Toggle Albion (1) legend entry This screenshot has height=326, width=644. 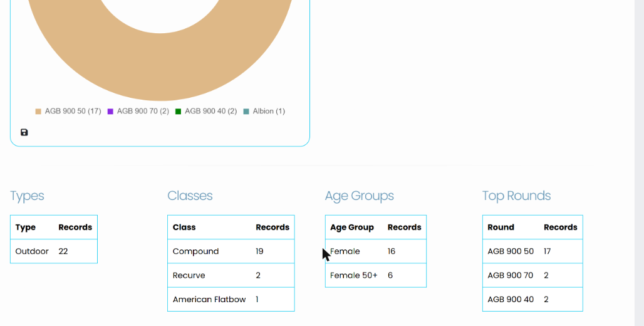pyautogui.click(x=264, y=112)
